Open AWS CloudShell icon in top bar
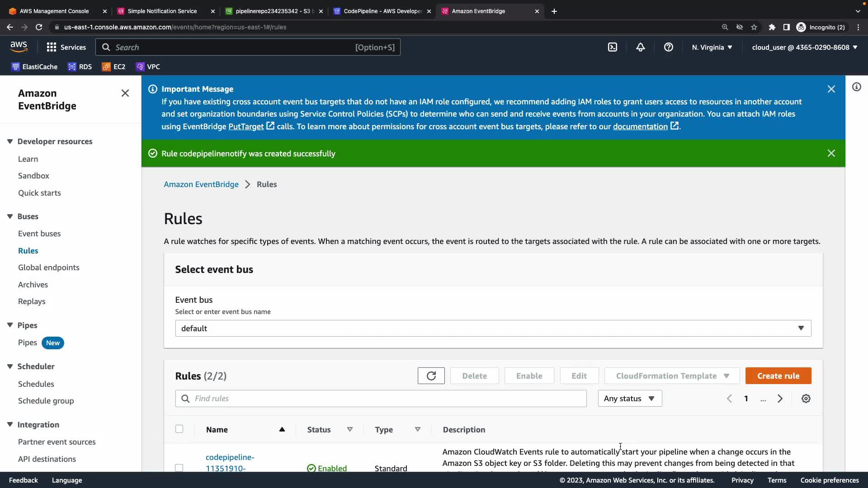 pyautogui.click(x=612, y=47)
